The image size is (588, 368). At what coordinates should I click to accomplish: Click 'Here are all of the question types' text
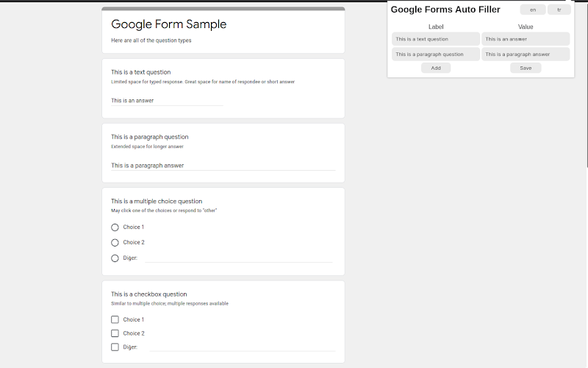151,40
